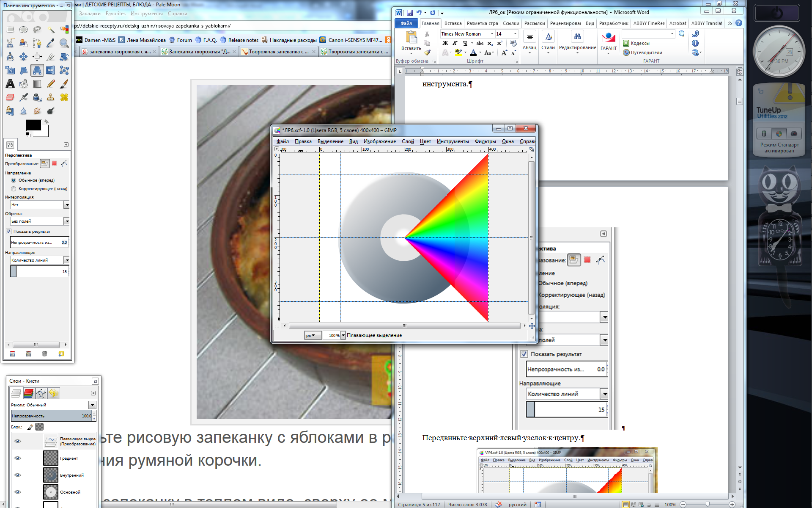This screenshot has width=812, height=508.
Task: Select Корректирующее (назад) direction radio button
Action: pos(14,189)
